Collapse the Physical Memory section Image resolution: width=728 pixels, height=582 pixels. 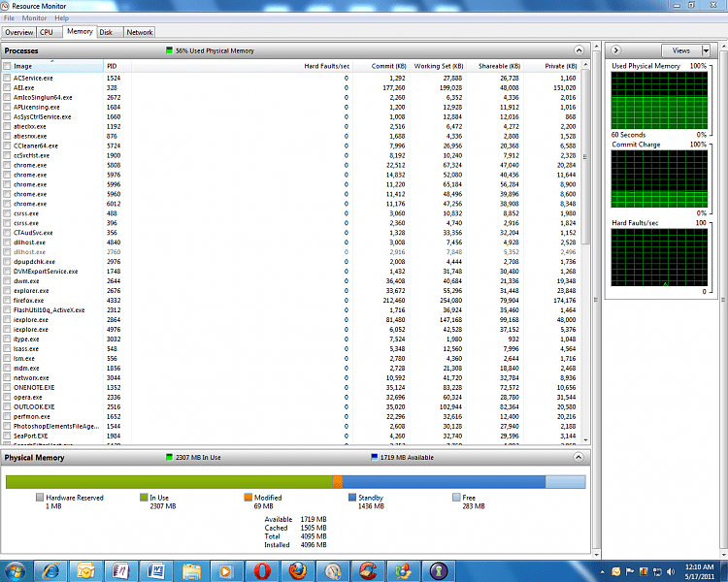(579, 457)
